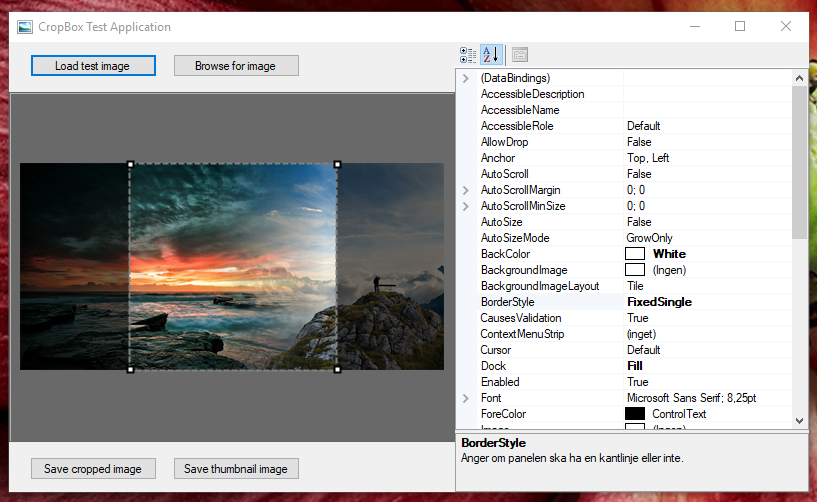The height and width of the screenshot is (502, 817).
Task: Click Browse for image button
Action: (x=236, y=66)
